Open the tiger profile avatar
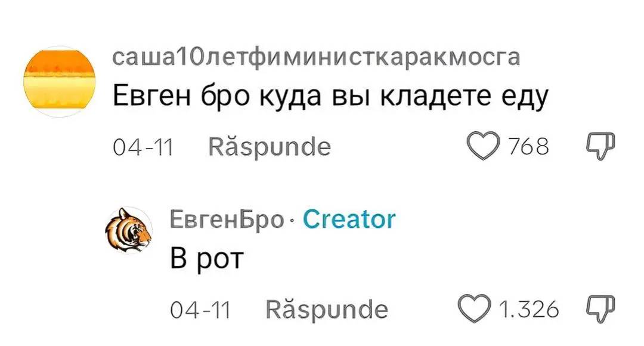Image resolution: width=644 pixels, height=346 pixels. tap(129, 230)
